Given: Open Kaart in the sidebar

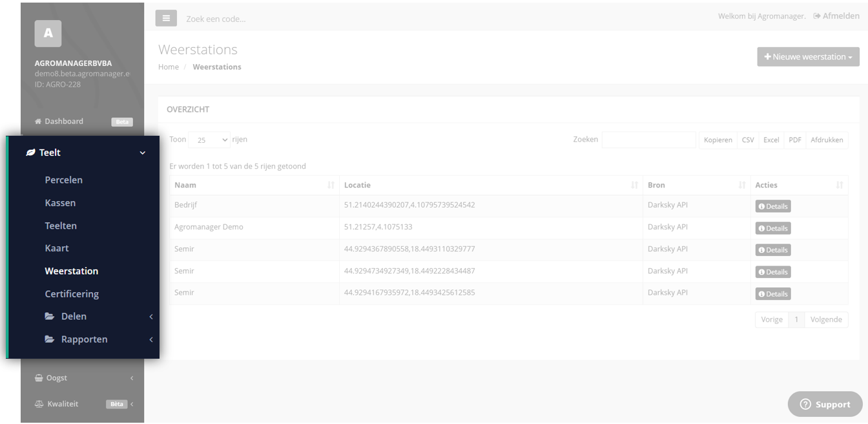Looking at the screenshot, I should [x=57, y=248].
